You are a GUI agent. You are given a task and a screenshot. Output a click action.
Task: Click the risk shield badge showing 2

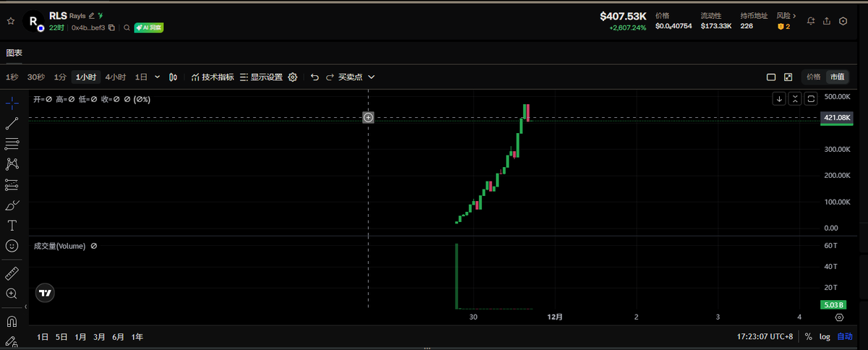tap(783, 27)
